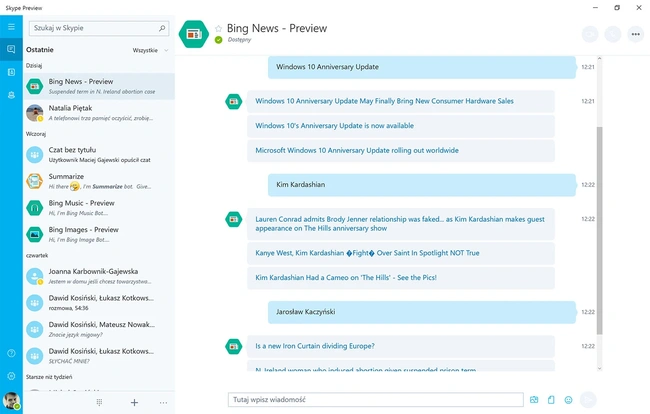Viewport: 650px width, 414px height.
Task: Open Lauren Conrad Brody Jenner article link
Action: pyautogui.click(x=400, y=224)
